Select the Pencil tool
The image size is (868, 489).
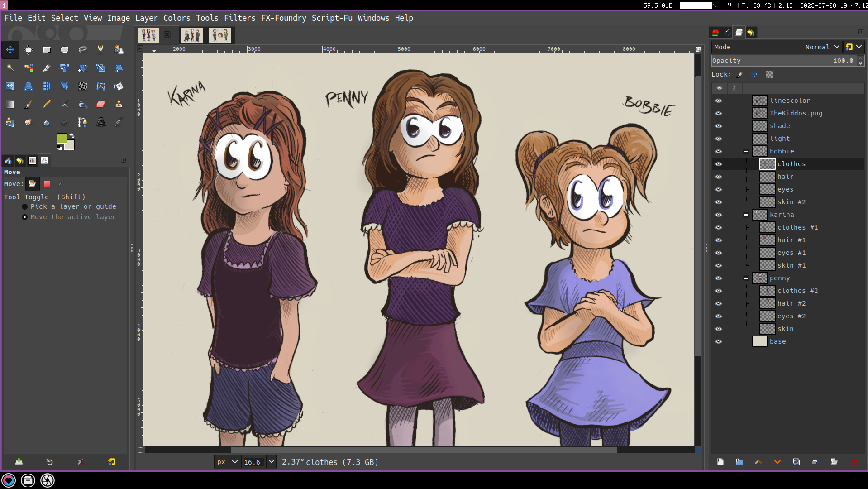click(x=47, y=104)
